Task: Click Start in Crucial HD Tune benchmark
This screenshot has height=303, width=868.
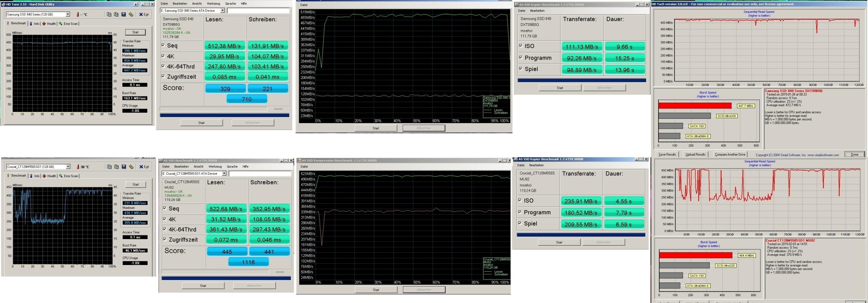Action: click(x=136, y=185)
